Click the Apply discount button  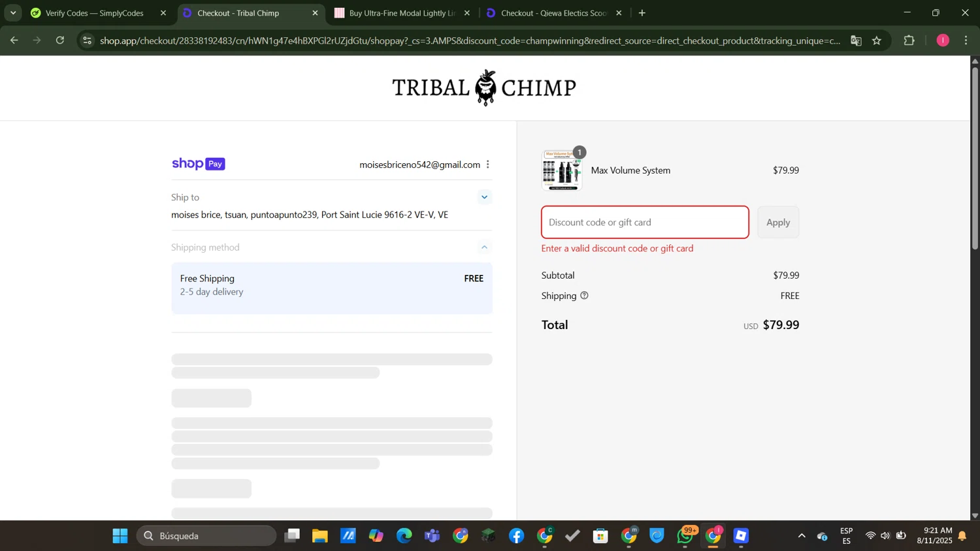point(778,223)
